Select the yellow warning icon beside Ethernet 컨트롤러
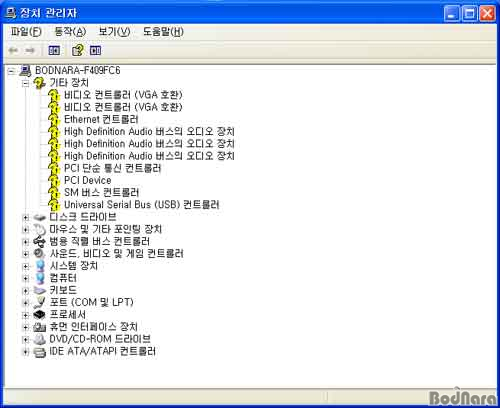Viewport: 500px width, 408px height. pyautogui.click(x=54, y=120)
